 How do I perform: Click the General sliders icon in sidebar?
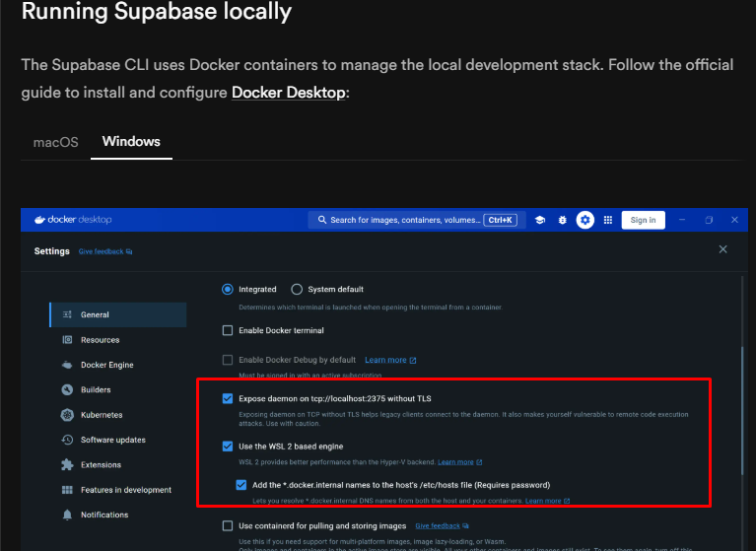tap(67, 314)
